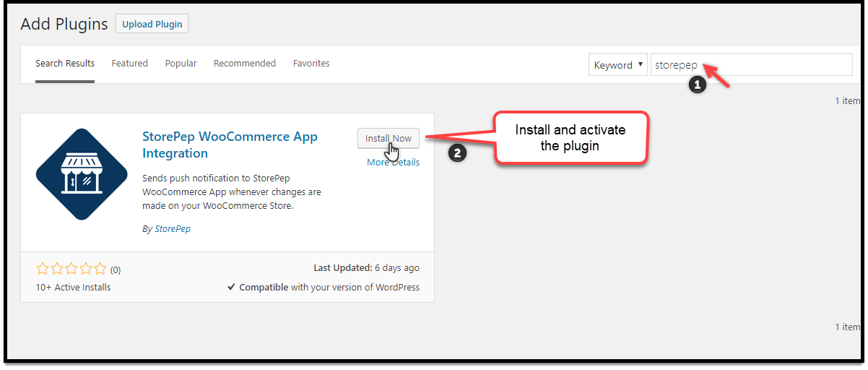Viewport: 868px width, 370px height.
Task: Open the Popular plugins tab
Action: pyautogui.click(x=181, y=64)
